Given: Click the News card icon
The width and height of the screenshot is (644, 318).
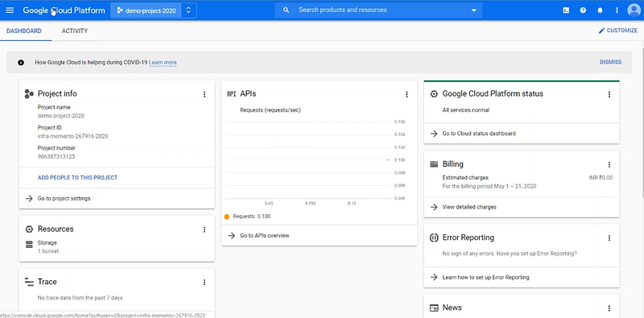Looking at the screenshot, I should 434,308.
